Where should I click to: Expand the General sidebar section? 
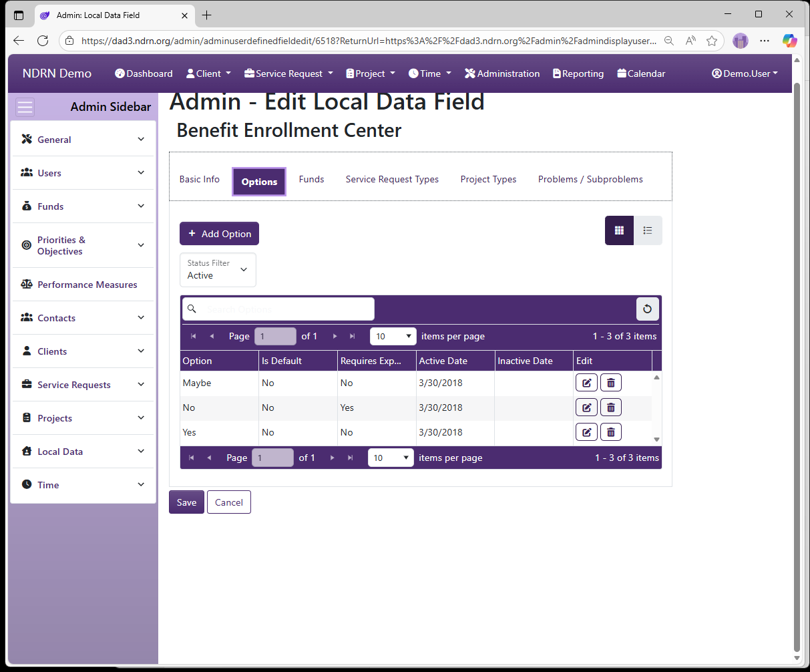click(x=83, y=140)
